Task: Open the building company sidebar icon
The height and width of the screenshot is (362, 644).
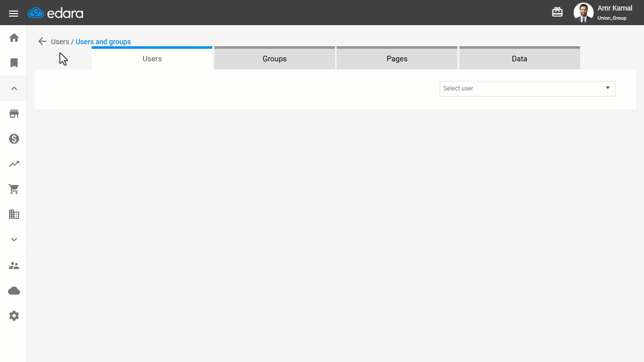Action: tap(14, 214)
